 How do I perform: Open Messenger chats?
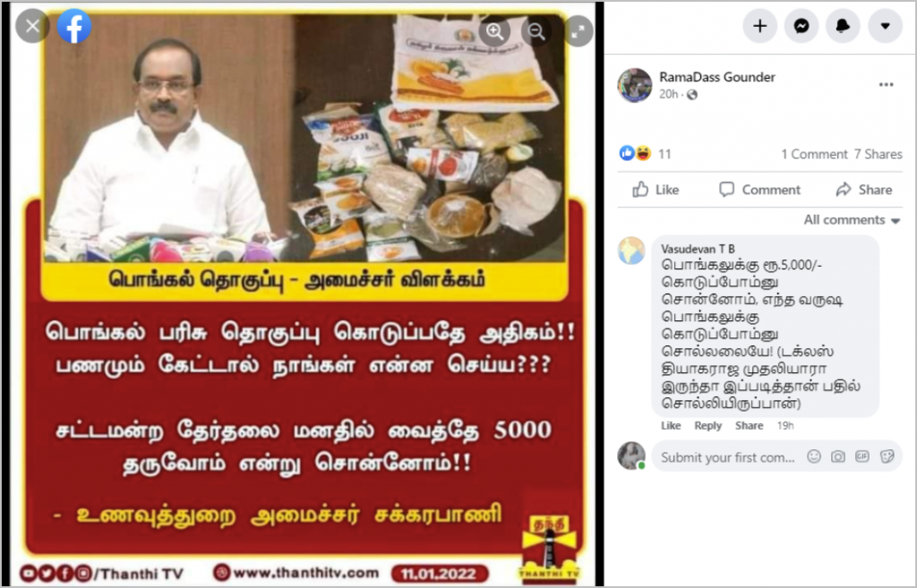pos(801,26)
